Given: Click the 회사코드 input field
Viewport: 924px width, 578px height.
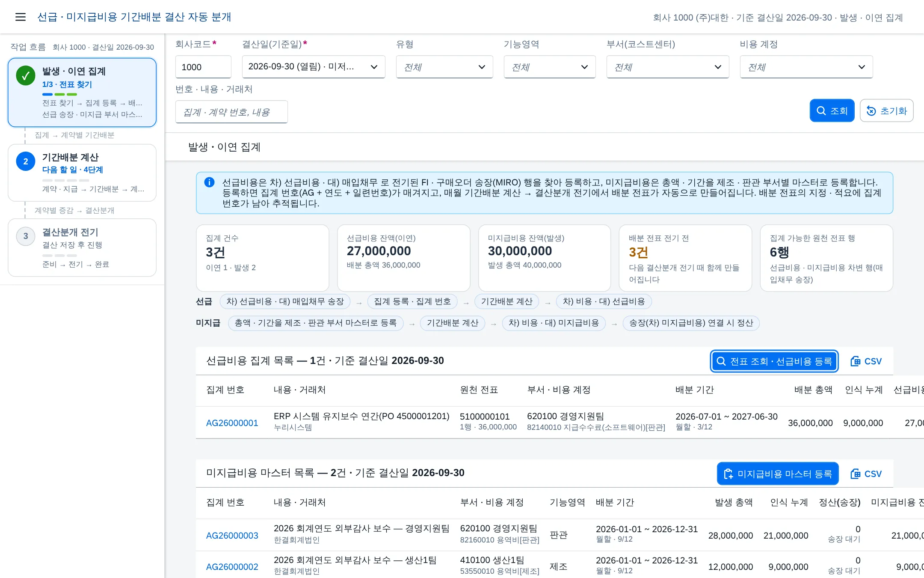Looking at the screenshot, I should pos(203,67).
